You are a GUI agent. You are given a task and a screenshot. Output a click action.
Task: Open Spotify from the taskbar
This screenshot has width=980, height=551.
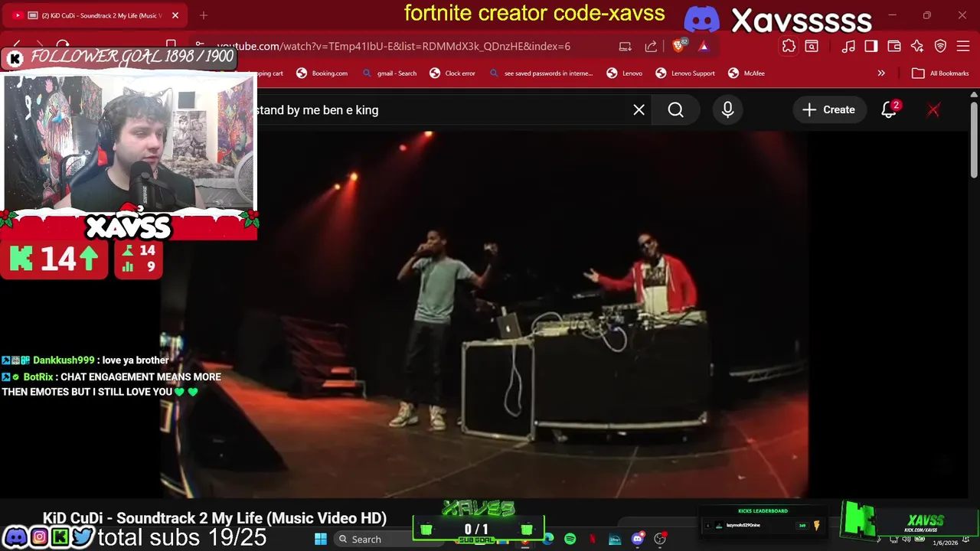pyautogui.click(x=570, y=540)
